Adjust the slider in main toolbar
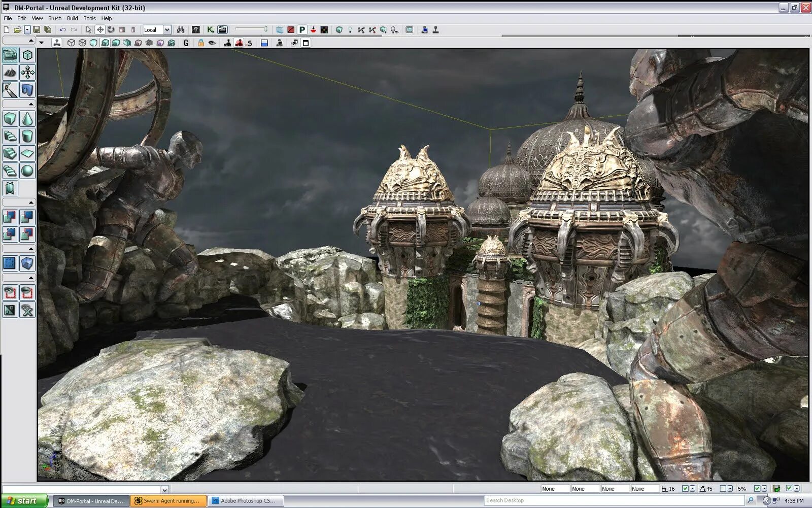 tap(251, 29)
